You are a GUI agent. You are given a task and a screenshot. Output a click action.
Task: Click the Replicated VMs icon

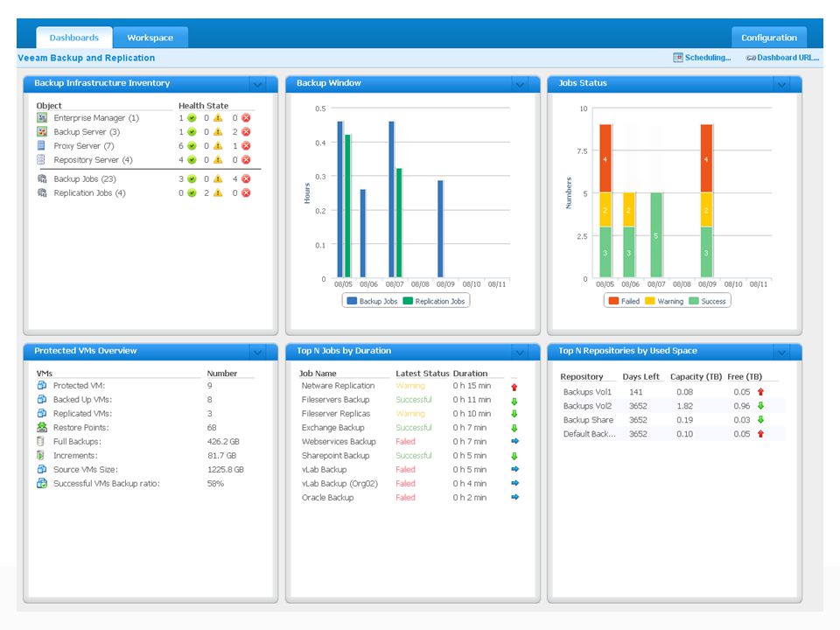coord(42,414)
